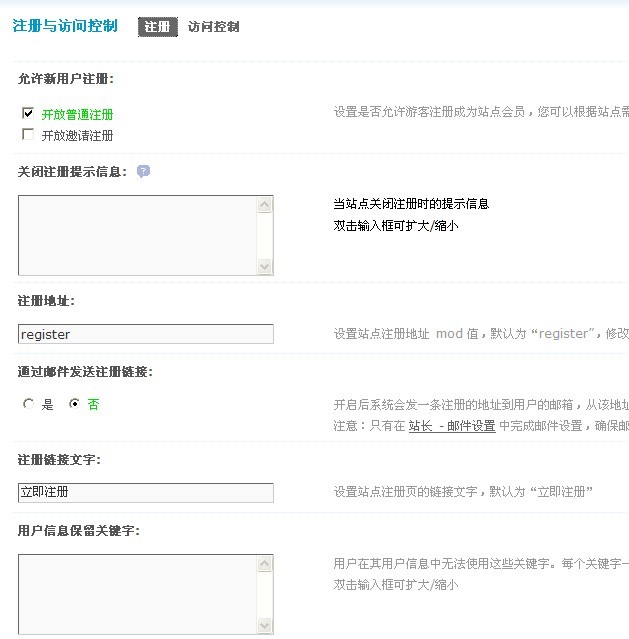Click down arrow in 关闭注册提示信息 textarea scrollbar
Image resolution: width=629 pixels, height=639 pixels.
coord(265,266)
